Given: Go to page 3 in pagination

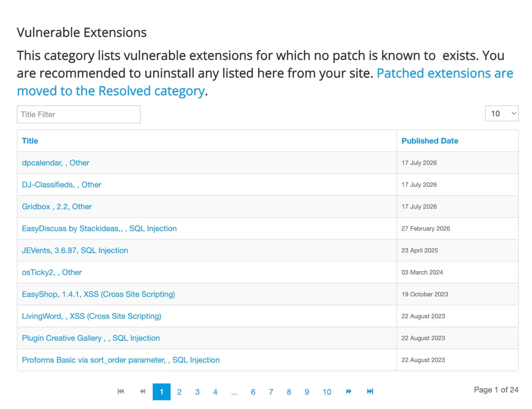Looking at the screenshot, I should (198, 392).
